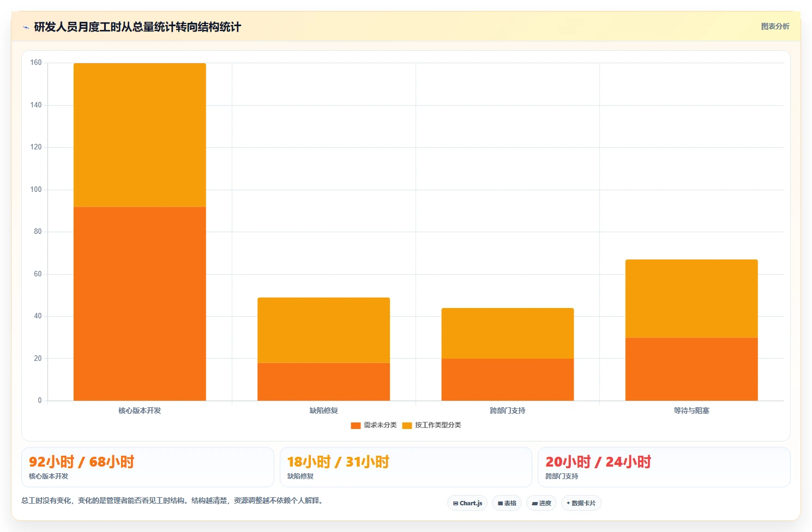Click the 160 y-axis tick label
The height and width of the screenshot is (532, 812).
pos(36,63)
